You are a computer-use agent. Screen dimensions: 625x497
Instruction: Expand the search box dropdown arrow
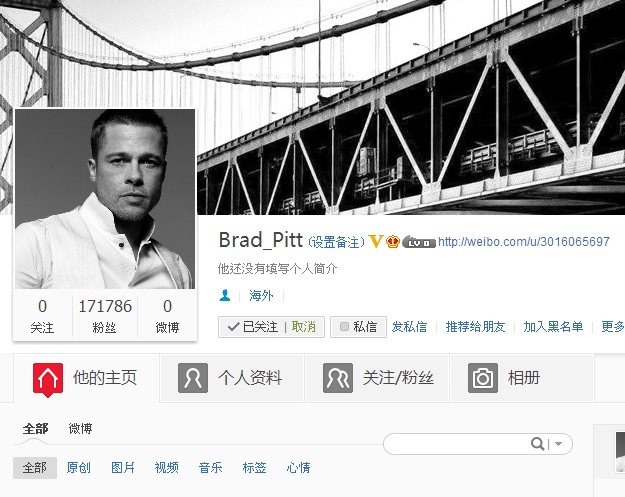pyautogui.click(x=558, y=444)
